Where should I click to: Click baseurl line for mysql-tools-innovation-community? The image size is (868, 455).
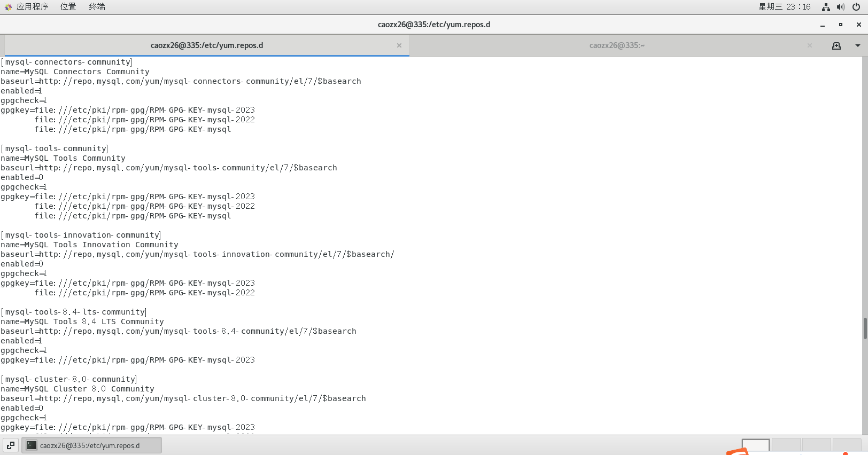point(197,254)
